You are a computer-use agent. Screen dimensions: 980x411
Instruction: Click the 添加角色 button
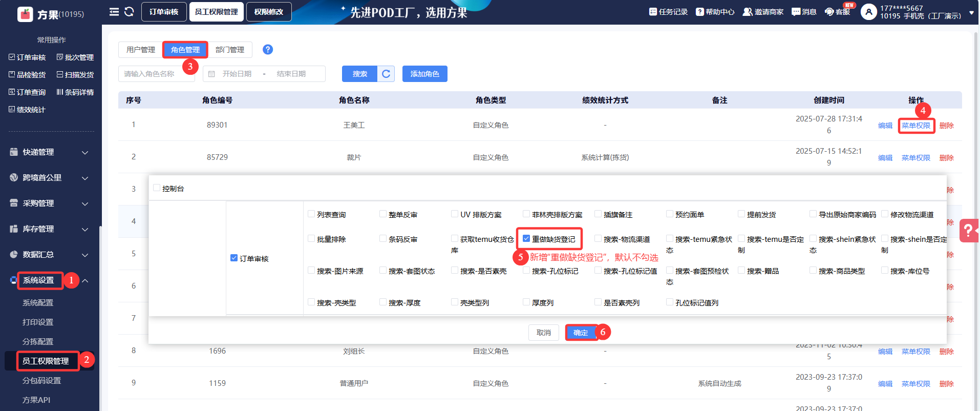(424, 74)
